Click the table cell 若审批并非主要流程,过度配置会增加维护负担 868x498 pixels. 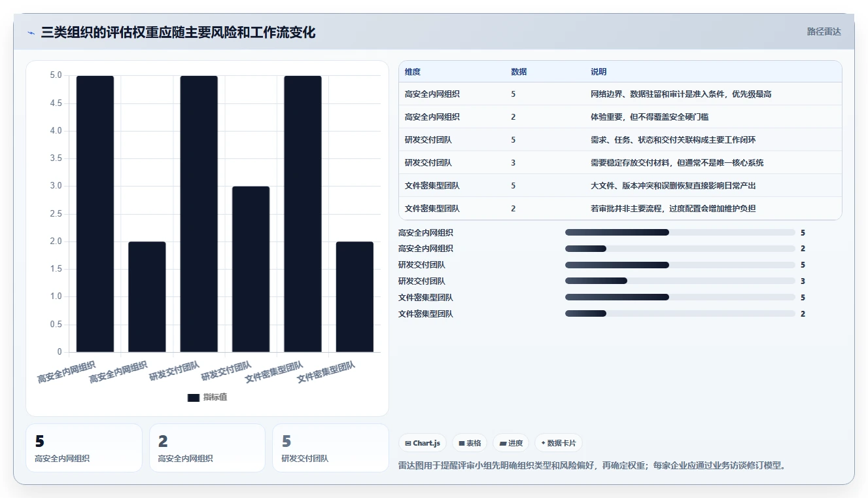click(673, 209)
